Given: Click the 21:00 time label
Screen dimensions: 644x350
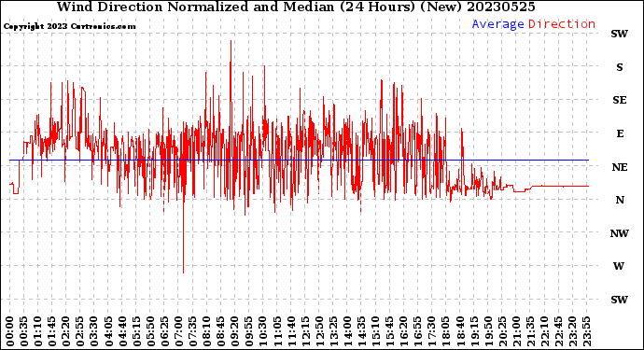Looking at the screenshot, I should pos(515,331).
